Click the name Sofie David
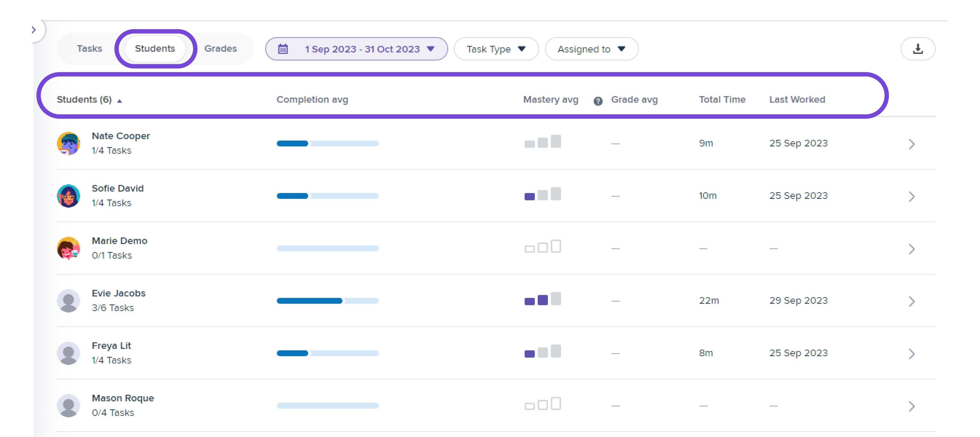Screen dimensions: 980x437 click(118, 188)
